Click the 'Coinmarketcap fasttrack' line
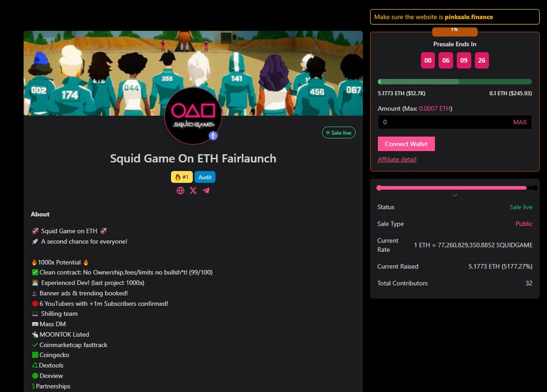547x392 pixels. (69, 345)
